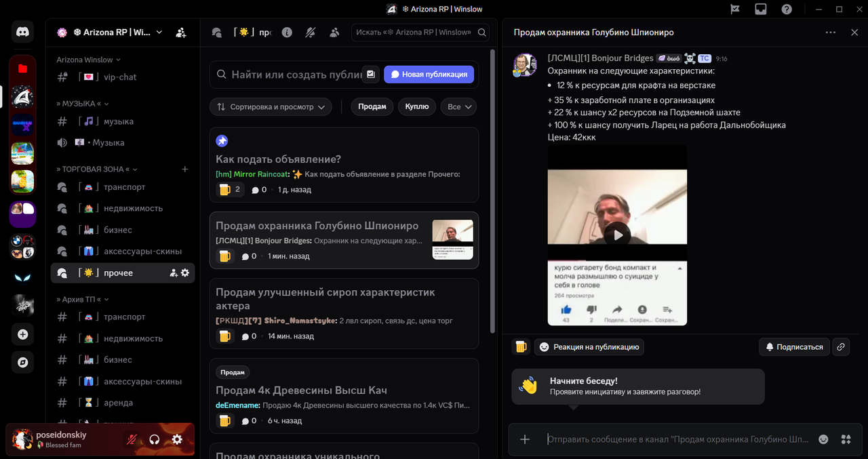Show channel info icon in header
Screen dimensions: 868x459
tap(287, 32)
